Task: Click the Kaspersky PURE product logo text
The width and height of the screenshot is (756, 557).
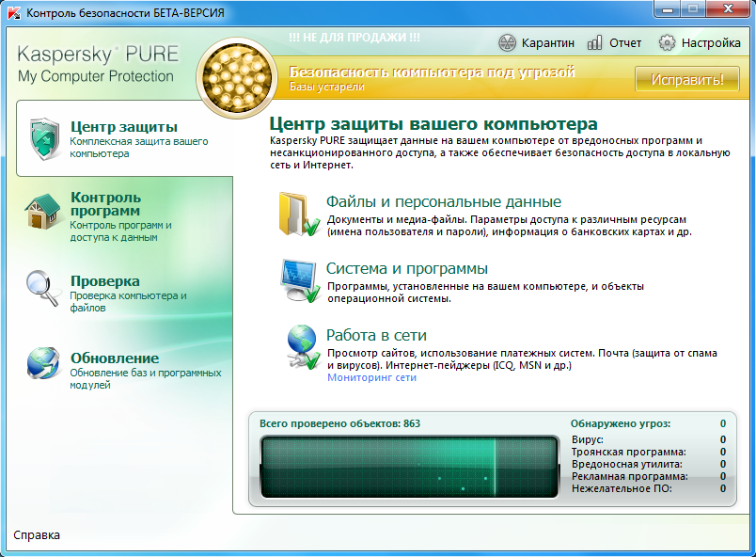Action: click(x=98, y=64)
